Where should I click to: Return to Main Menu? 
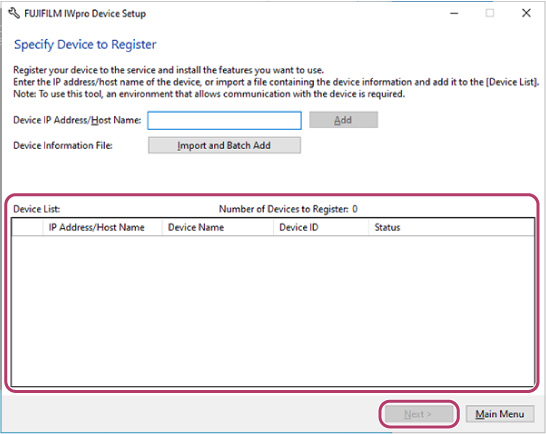click(x=500, y=414)
